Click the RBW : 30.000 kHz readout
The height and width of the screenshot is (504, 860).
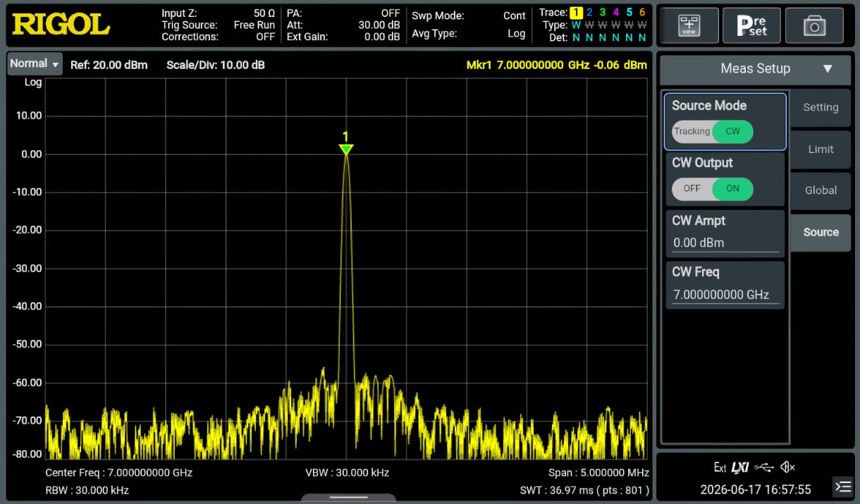coord(87,490)
